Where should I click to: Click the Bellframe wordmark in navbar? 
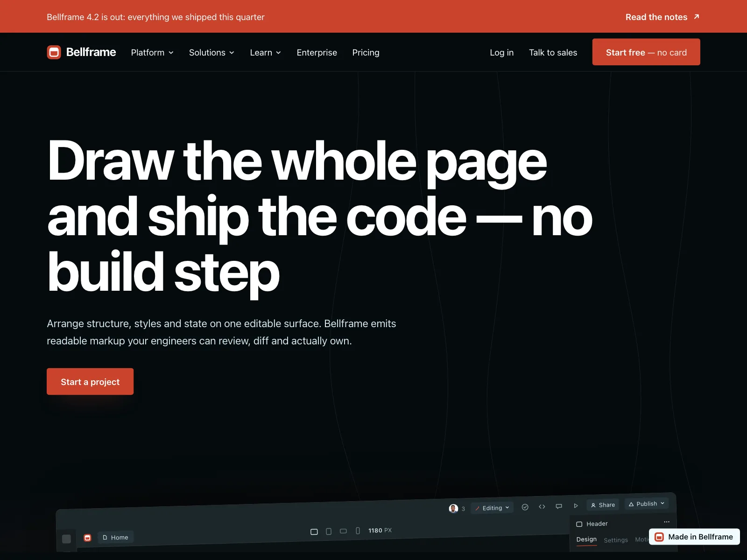click(x=91, y=52)
